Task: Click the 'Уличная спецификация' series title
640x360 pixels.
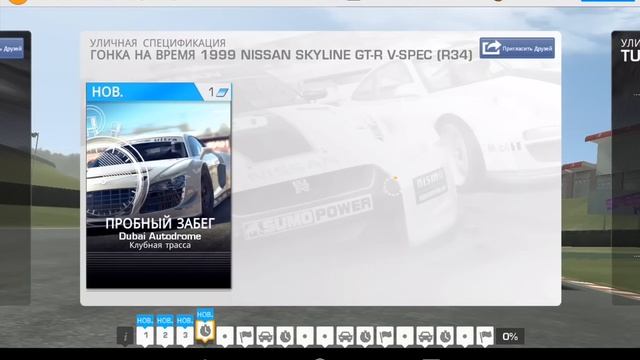Action: click(158, 42)
